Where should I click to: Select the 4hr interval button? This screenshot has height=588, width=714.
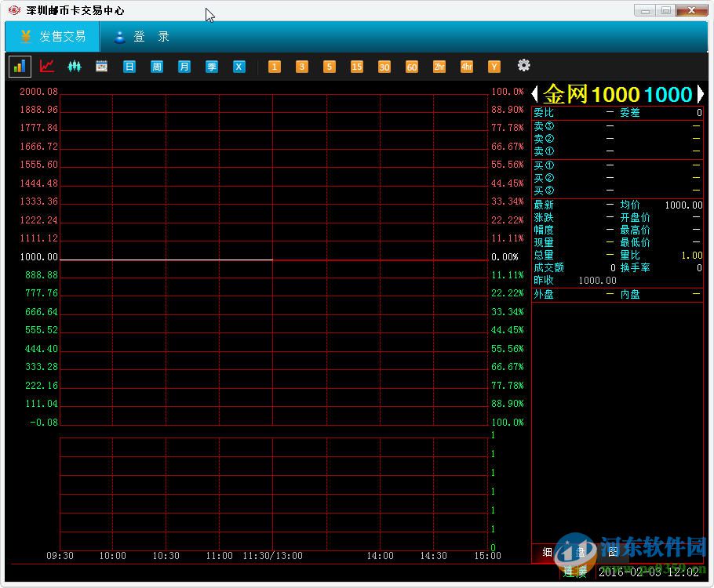pyautogui.click(x=467, y=67)
